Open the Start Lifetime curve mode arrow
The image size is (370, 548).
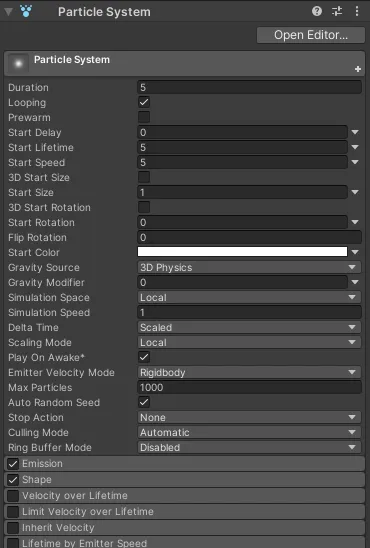pos(355,147)
